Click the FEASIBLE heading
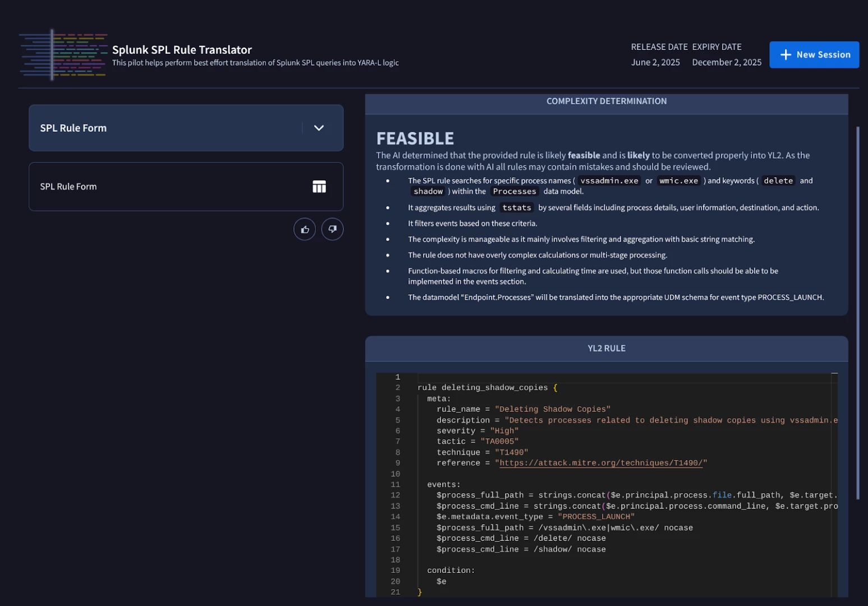This screenshot has height=606, width=868. pos(415,138)
